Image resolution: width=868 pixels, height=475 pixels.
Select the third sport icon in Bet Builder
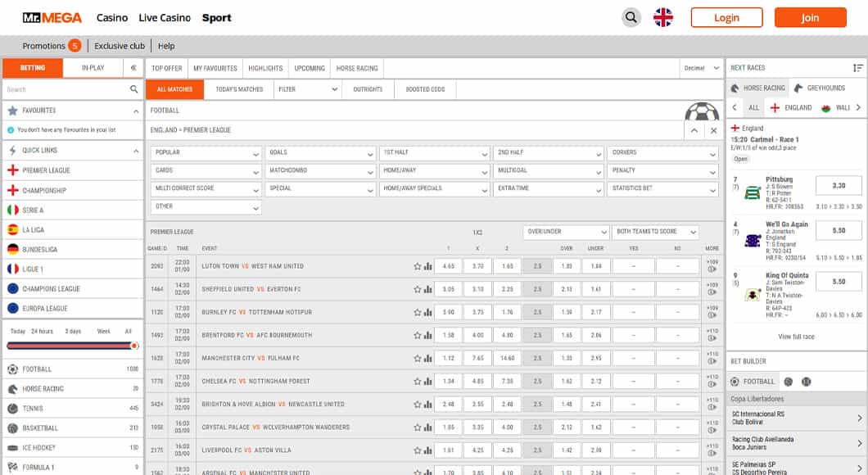[x=807, y=382]
